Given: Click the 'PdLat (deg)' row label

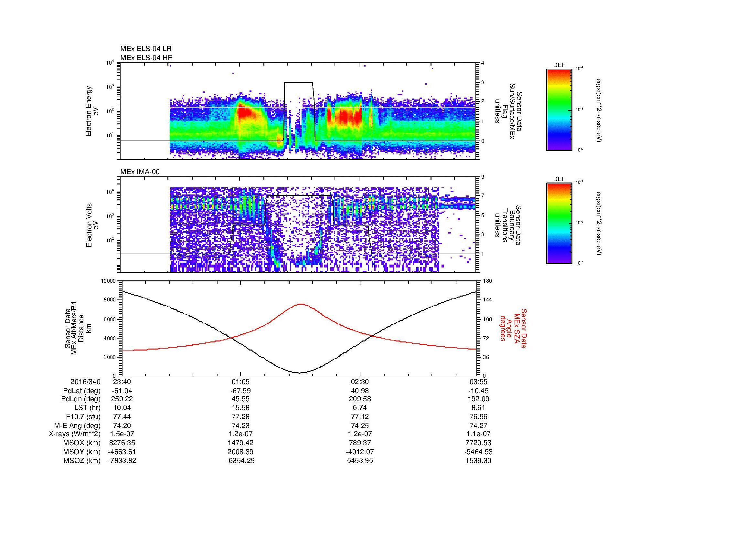Looking at the screenshot, I should click(x=82, y=391).
